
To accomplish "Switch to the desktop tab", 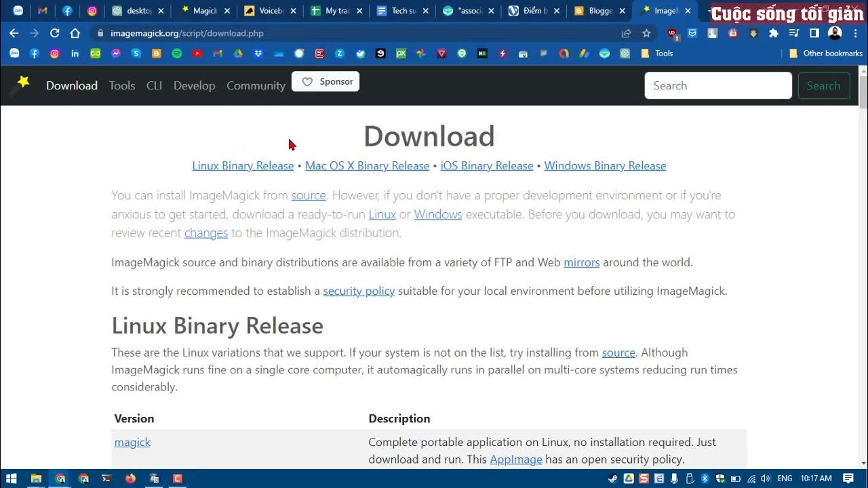I will (138, 11).
